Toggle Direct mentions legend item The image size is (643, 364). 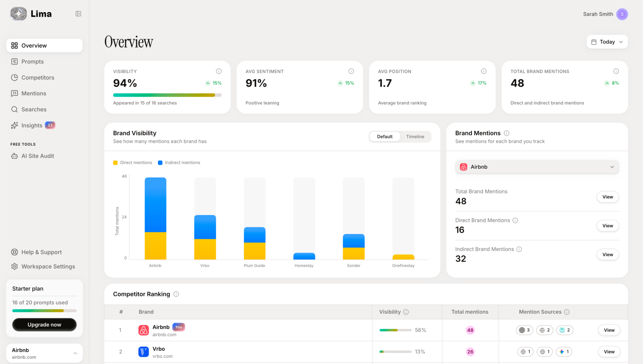(x=133, y=163)
